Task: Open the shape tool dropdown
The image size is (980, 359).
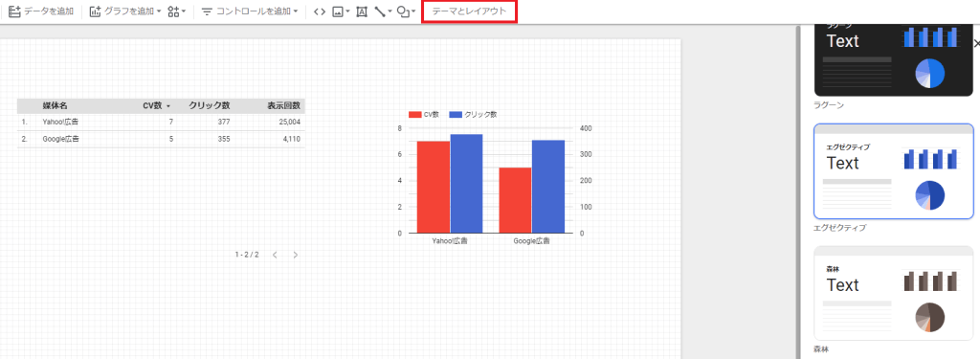Action: [406, 11]
